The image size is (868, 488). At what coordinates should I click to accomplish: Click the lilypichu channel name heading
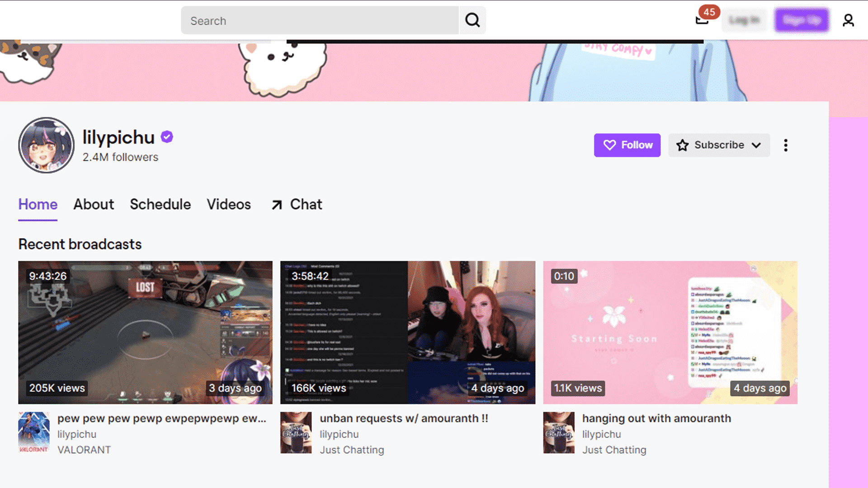pos(118,137)
